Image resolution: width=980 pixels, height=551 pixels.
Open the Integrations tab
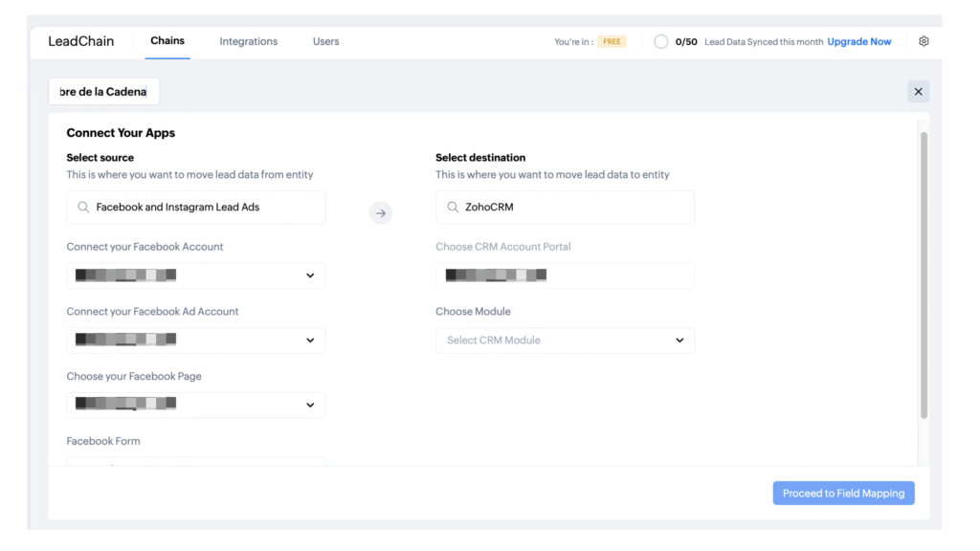(248, 42)
